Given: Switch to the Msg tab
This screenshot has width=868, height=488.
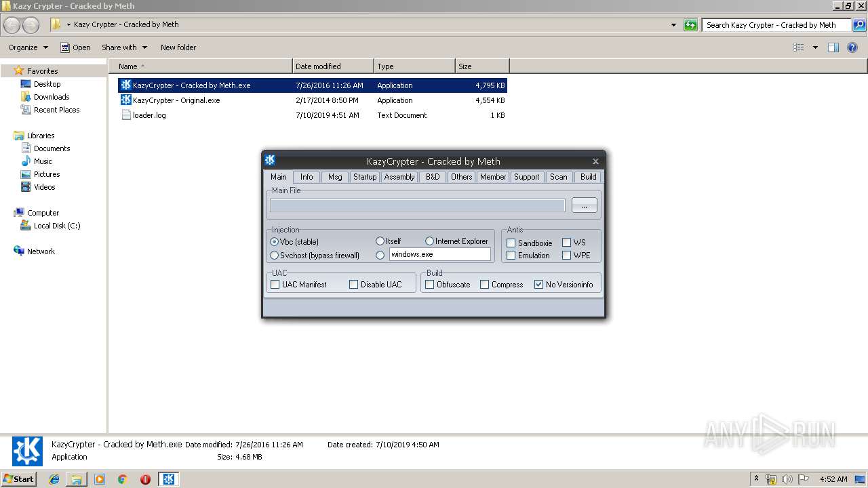Looking at the screenshot, I should click(x=335, y=177).
